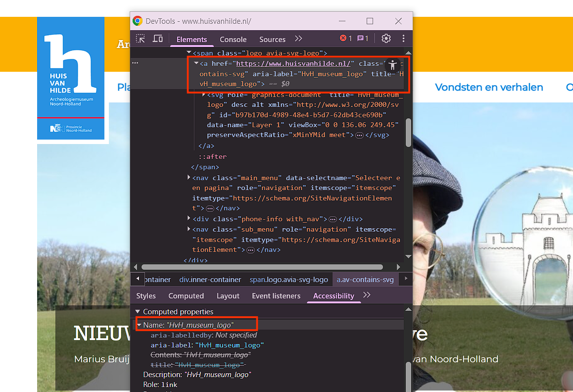Click the purple issues count badge

pyautogui.click(x=363, y=39)
